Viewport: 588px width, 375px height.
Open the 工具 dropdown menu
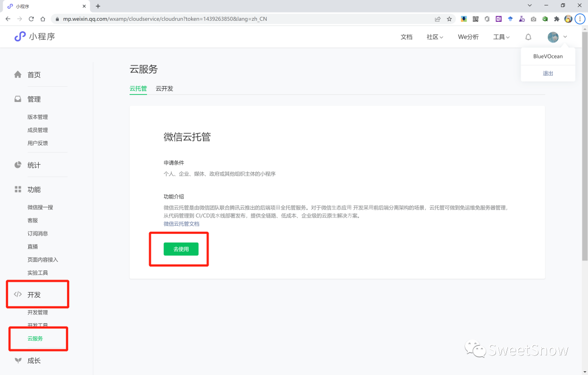(501, 37)
